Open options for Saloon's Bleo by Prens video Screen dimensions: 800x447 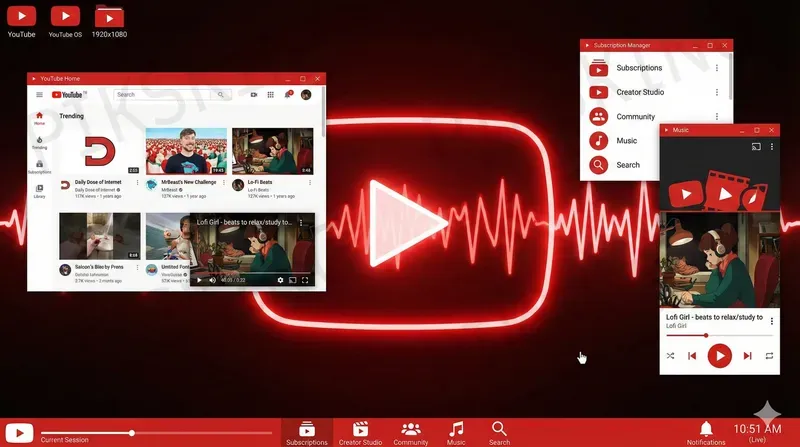coord(137,267)
